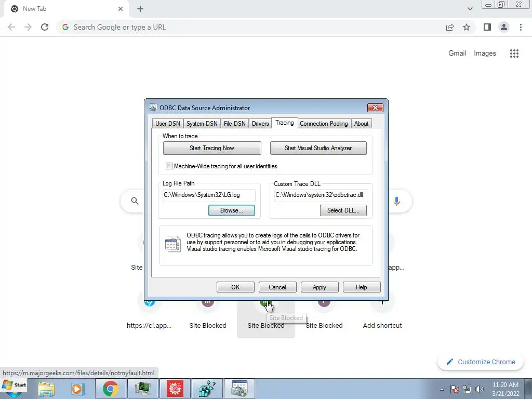Click the volume speaker tray icon
This screenshot has height=399, width=532.
pos(480,389)
